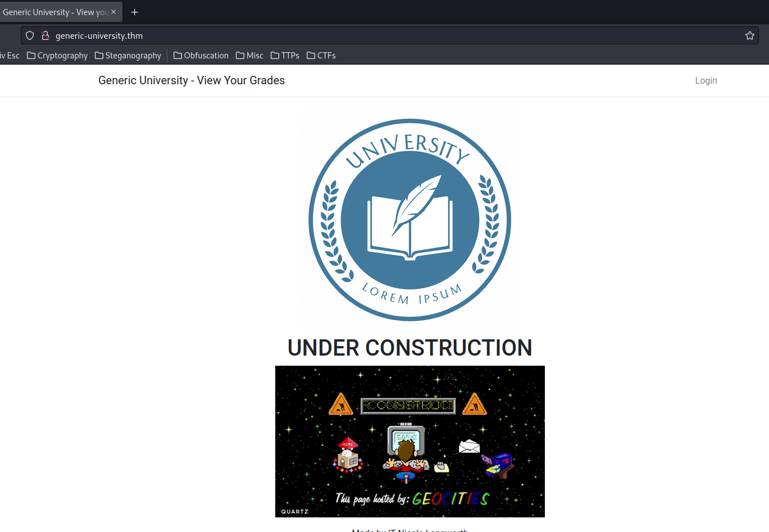
Task: Click the generic-university.thm address bar
Action: click(390, 35)
